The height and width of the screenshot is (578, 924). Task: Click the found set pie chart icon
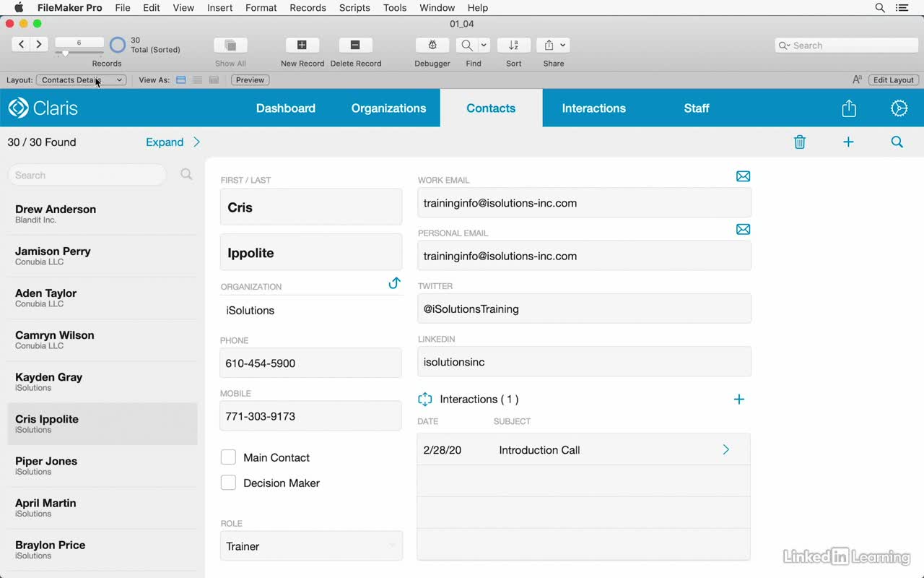(118, 45)
